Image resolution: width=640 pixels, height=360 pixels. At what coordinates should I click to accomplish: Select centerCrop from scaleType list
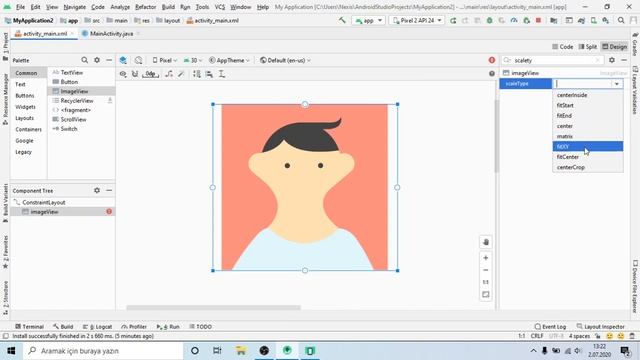(x=588, y=167)
